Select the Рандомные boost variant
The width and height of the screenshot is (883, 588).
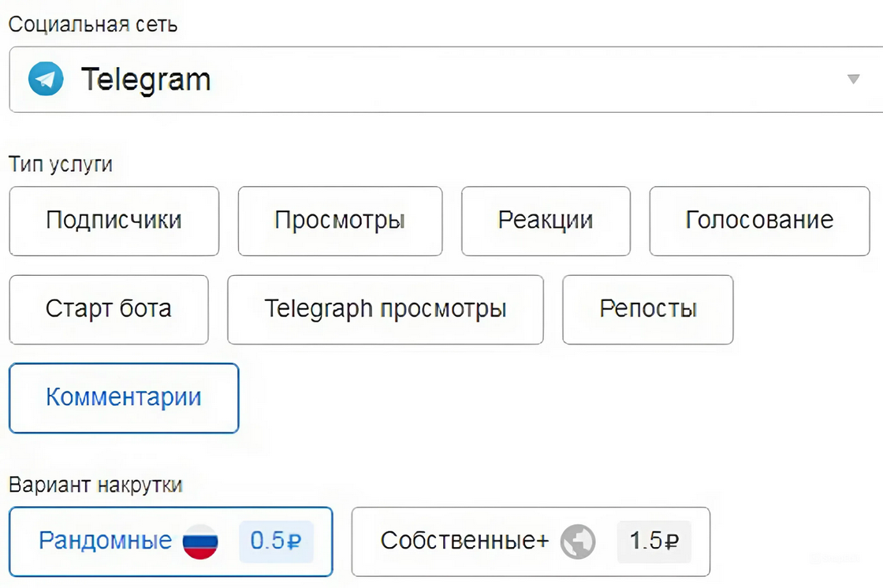(x=106, y=541)
